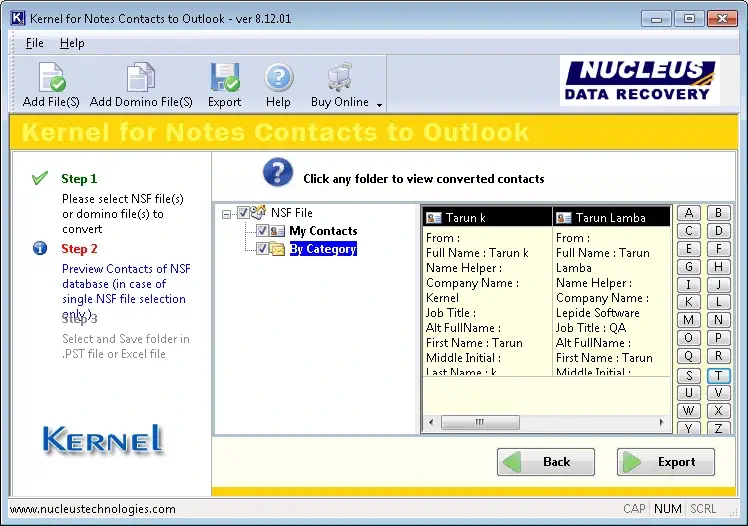
Task: Filter contacts by letter F
Action: coord(718,249)
